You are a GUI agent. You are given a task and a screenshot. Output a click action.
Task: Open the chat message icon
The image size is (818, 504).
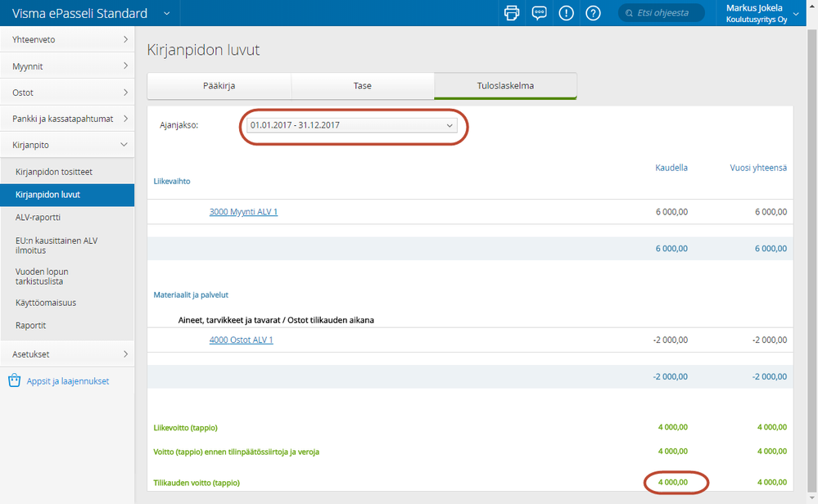click(x=539, y=13)
